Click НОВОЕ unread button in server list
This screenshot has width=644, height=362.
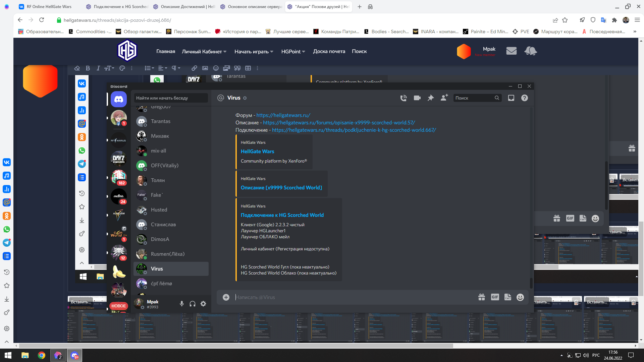pos(119,306)
